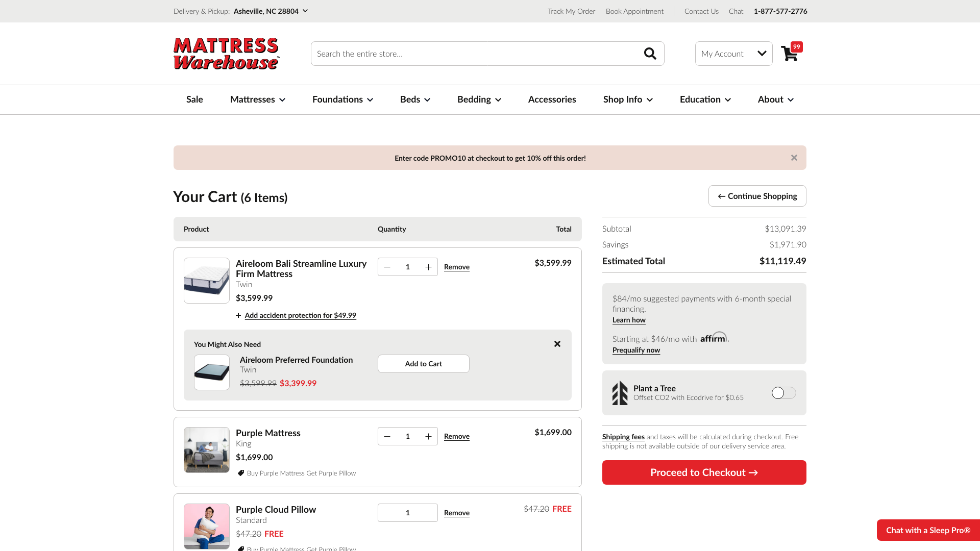
Task: Click the add item plus icon for Aireloom mattress
Action: [428, 267]
